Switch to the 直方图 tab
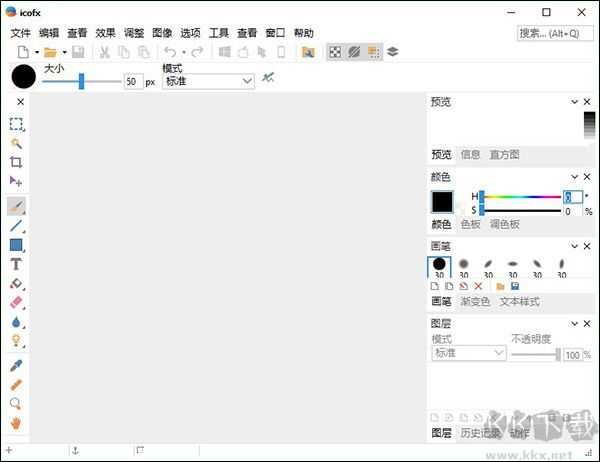 (x=504, y=155)
